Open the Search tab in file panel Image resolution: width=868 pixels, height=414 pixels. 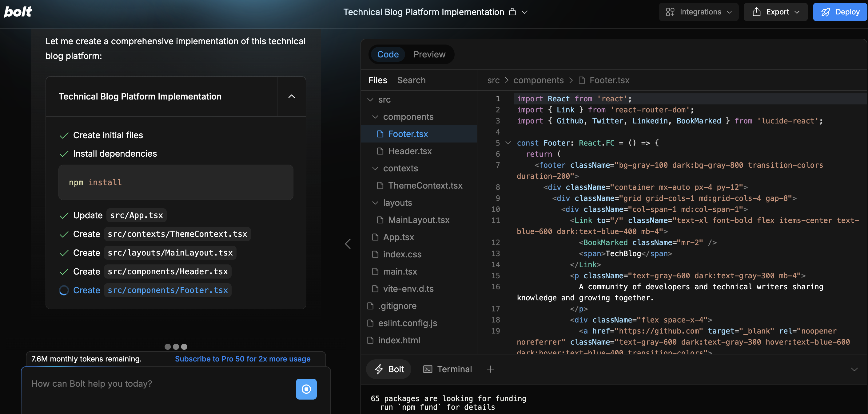coord(411,80)
